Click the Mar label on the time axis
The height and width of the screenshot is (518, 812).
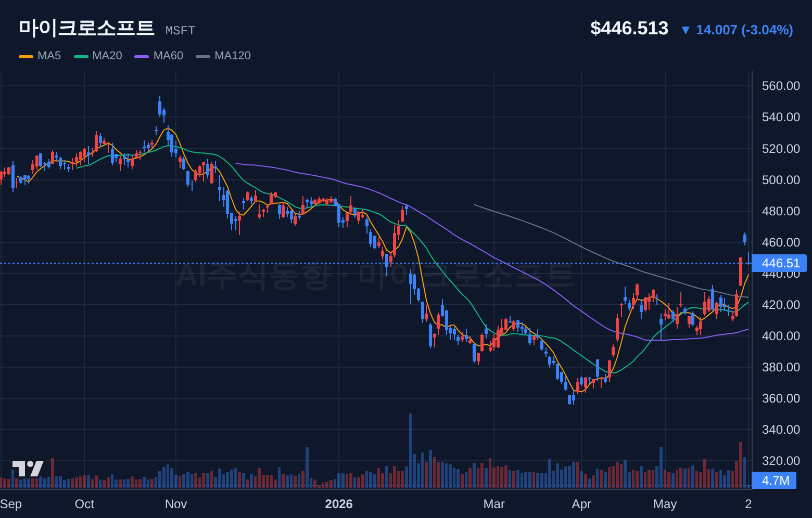click(x=494, y=504)
